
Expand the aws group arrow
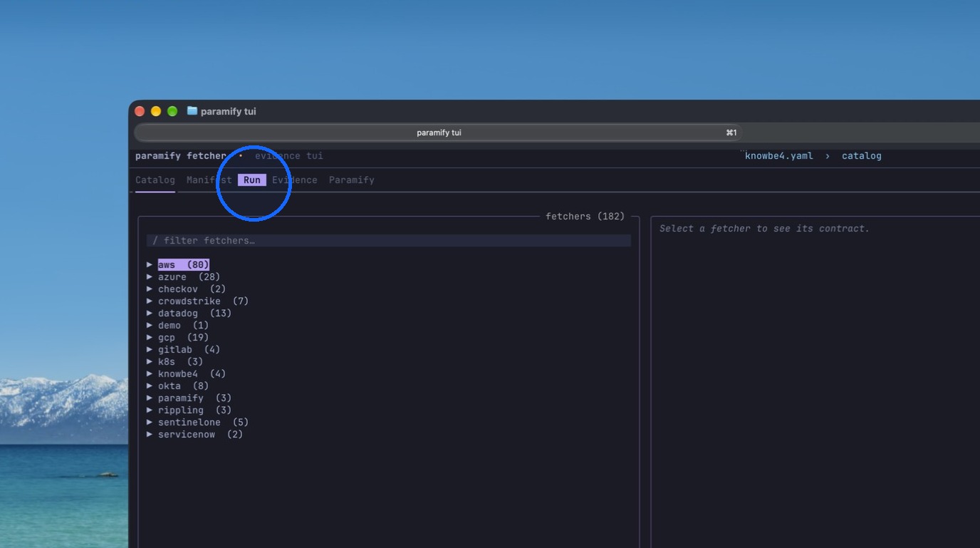[x=150, y=264]
